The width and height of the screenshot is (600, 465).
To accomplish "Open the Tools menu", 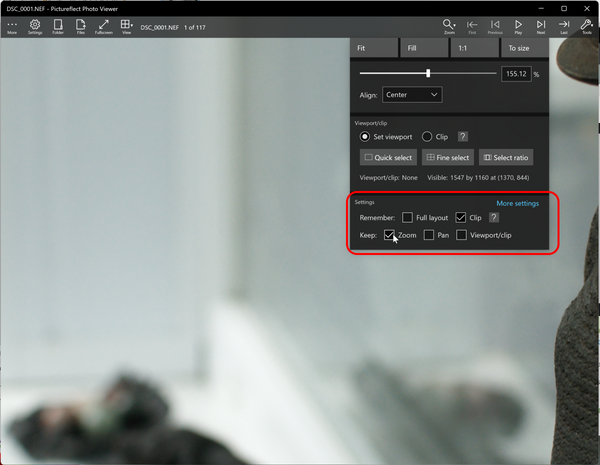I will point(587,26).
